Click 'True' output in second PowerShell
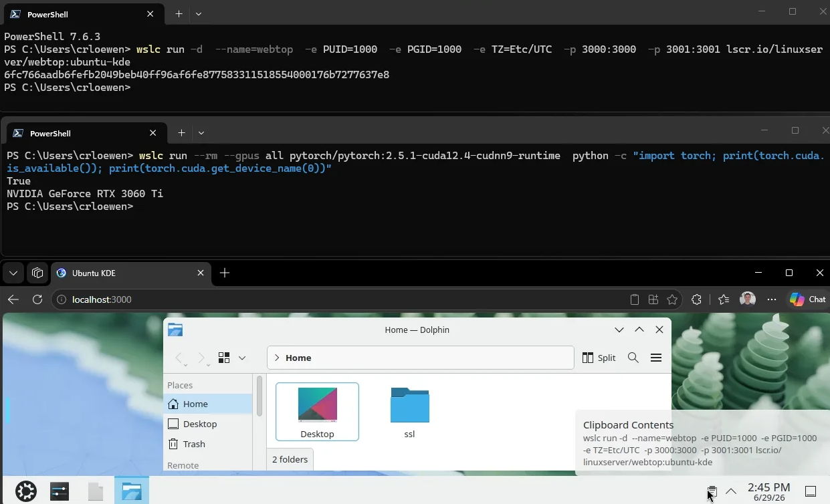 pos(19,181)
